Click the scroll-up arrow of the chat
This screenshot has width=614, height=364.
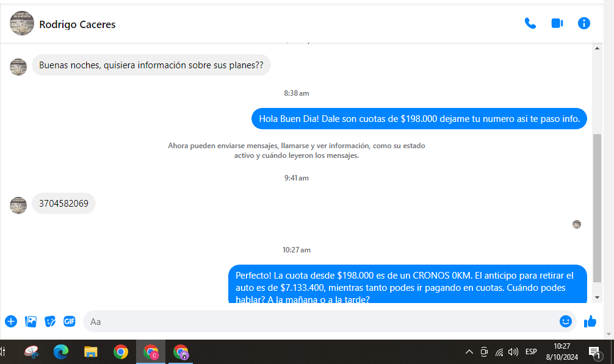597,49
